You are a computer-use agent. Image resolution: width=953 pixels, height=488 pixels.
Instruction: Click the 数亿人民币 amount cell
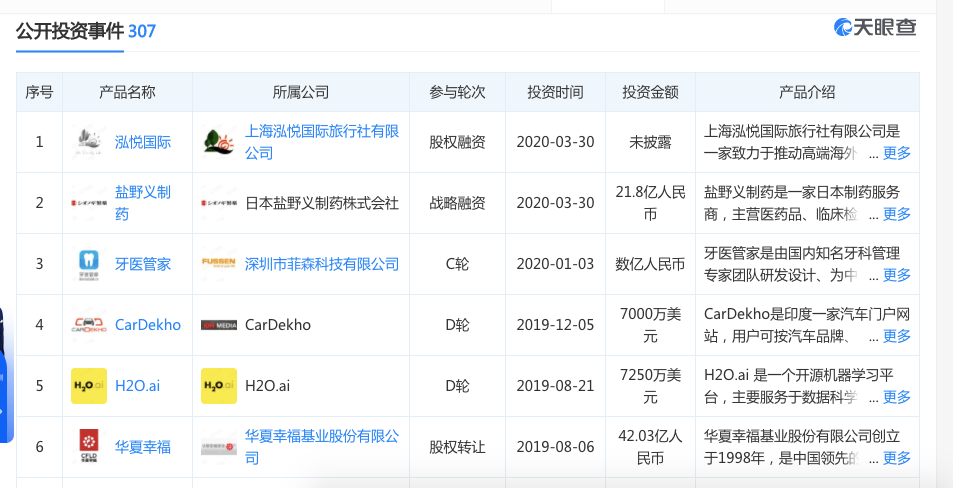pos(650,264)
